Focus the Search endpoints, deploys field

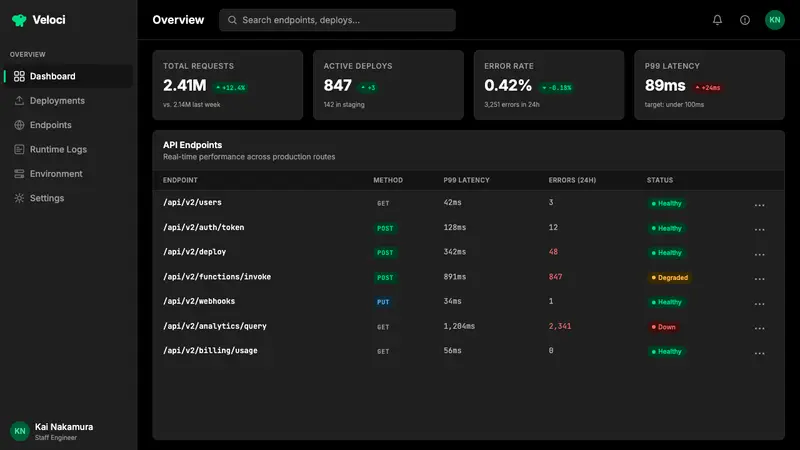tap(337, 20)
